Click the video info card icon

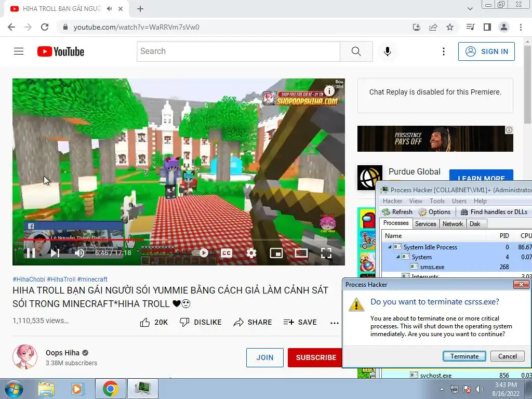[329, 90]
